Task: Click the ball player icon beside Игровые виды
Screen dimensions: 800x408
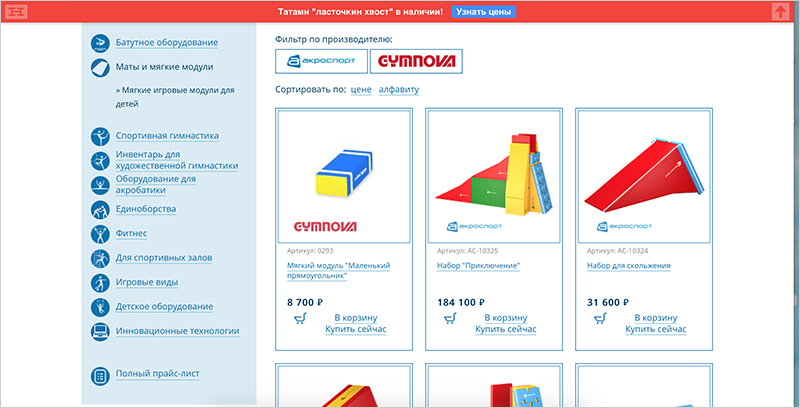Action: pyautogui.click(x=100, y=283)
